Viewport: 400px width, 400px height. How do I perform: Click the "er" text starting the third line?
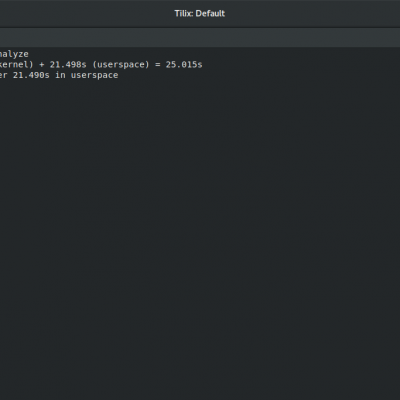click(x=4, y=75)
